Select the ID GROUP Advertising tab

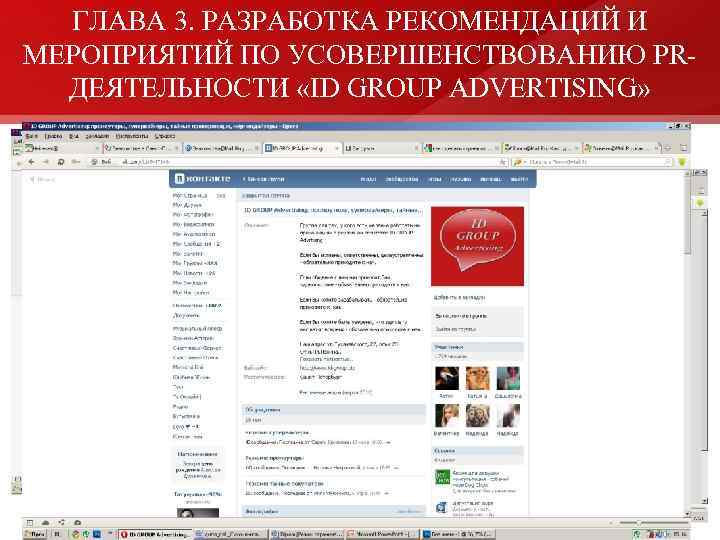coord(302,148)
